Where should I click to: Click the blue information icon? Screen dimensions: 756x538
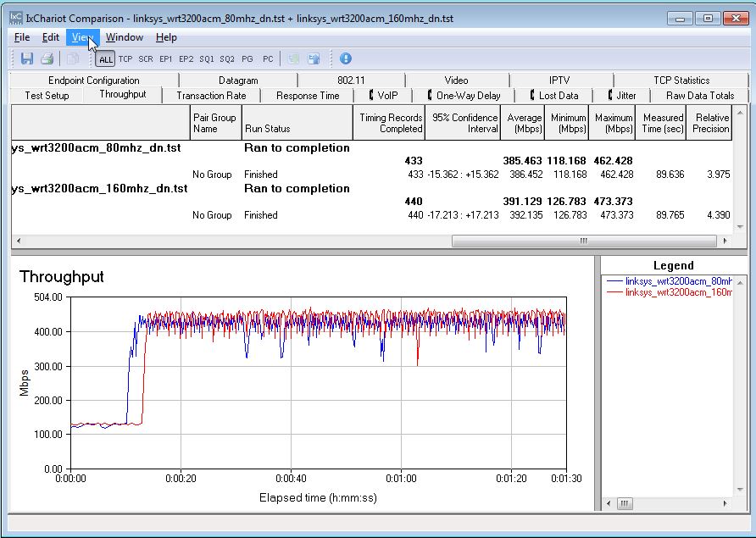tap(345, 58)
